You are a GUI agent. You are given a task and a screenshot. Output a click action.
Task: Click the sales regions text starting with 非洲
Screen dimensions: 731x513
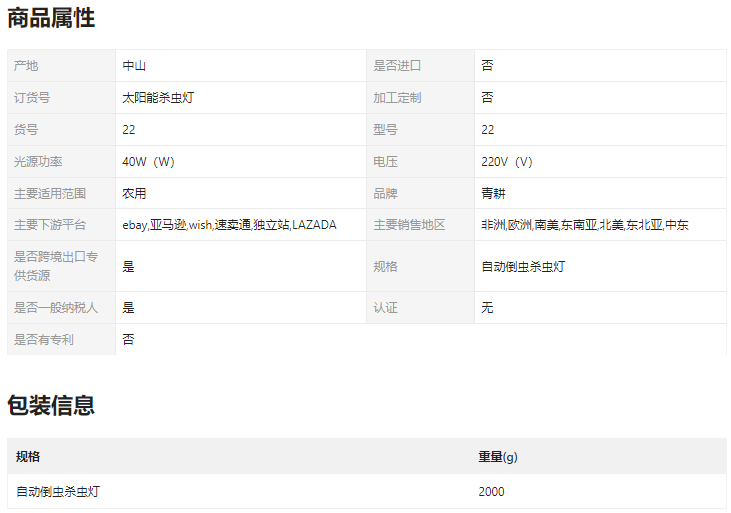coord(584,225)
